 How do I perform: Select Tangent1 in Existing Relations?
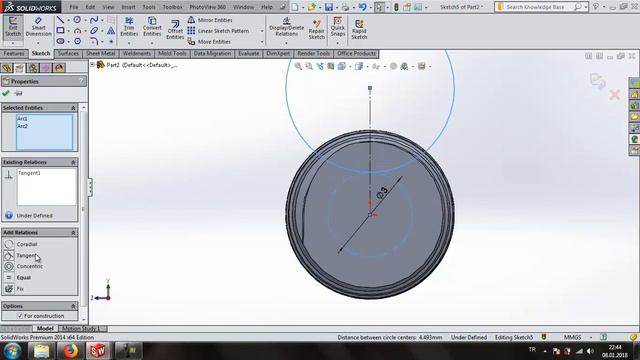tap(29, 173)
